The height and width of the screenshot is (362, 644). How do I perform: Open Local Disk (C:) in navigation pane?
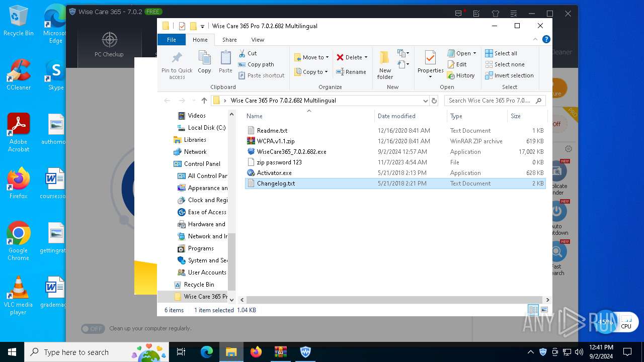tap(201, 128)
